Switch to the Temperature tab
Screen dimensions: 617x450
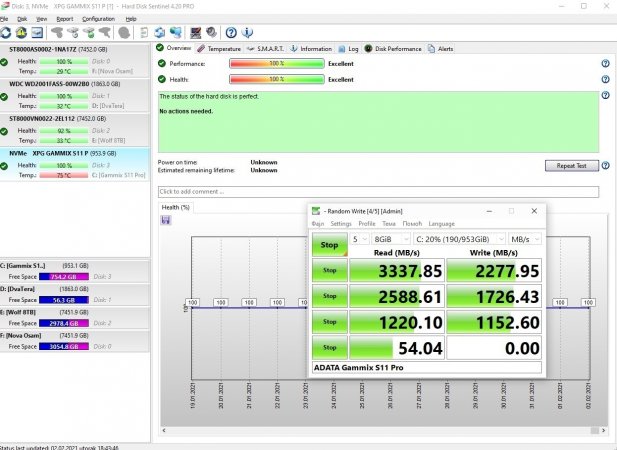[219, 49]
